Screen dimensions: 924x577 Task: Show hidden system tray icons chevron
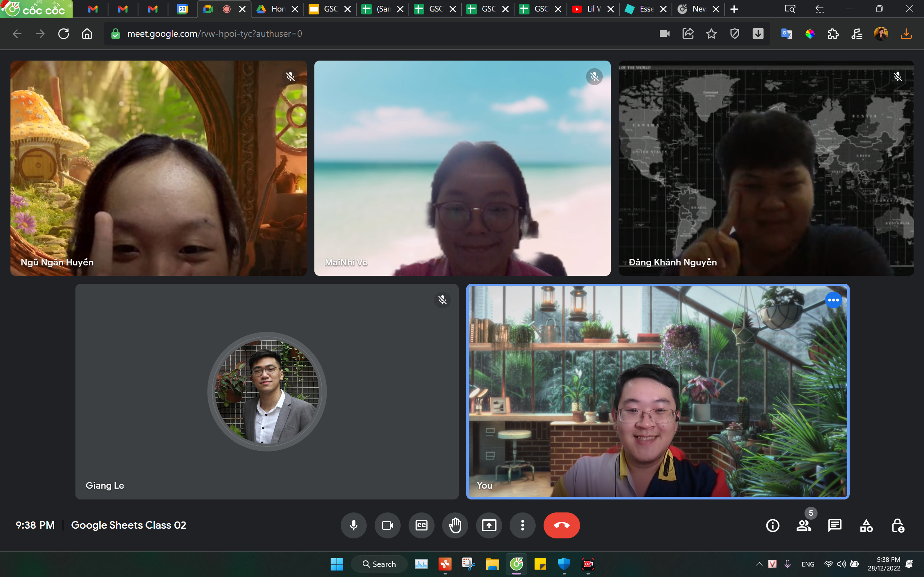pos(759,564)
